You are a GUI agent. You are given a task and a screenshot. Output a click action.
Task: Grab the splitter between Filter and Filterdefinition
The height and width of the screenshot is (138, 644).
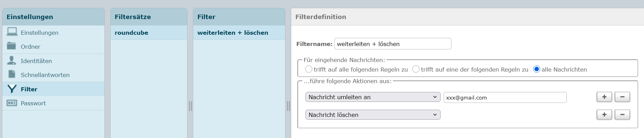tap(288, 106)
